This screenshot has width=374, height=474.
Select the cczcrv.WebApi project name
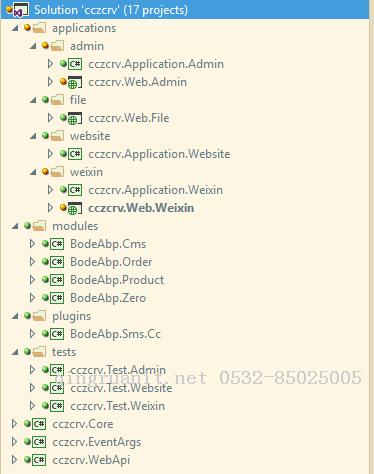point(91,460)
